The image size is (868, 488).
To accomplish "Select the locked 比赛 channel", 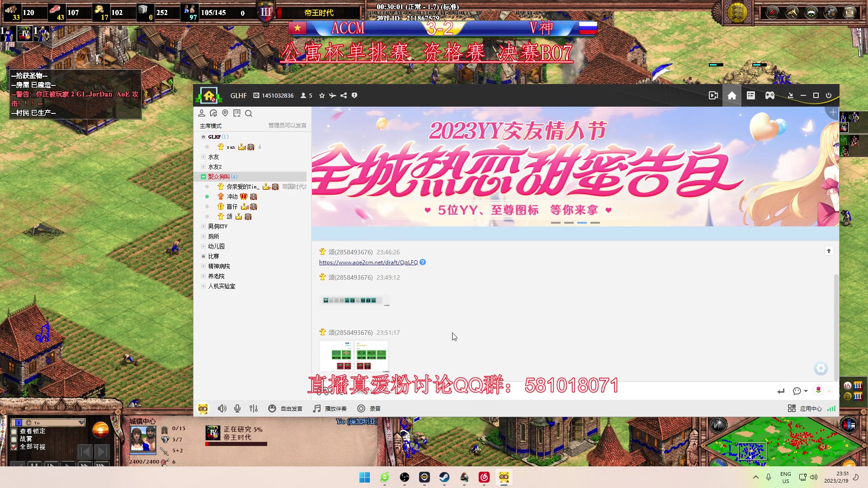I will (213, 256).
